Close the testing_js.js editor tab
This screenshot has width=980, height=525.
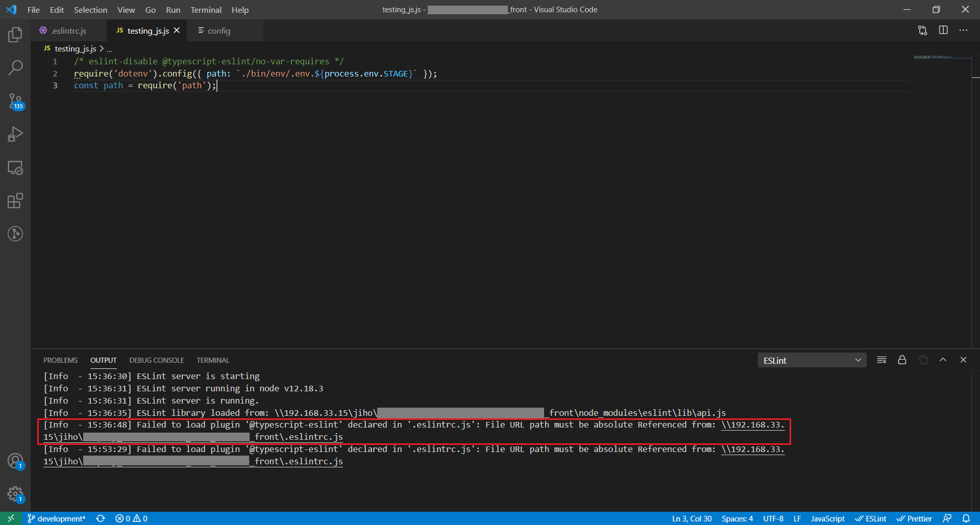click(x=177, y=31)
